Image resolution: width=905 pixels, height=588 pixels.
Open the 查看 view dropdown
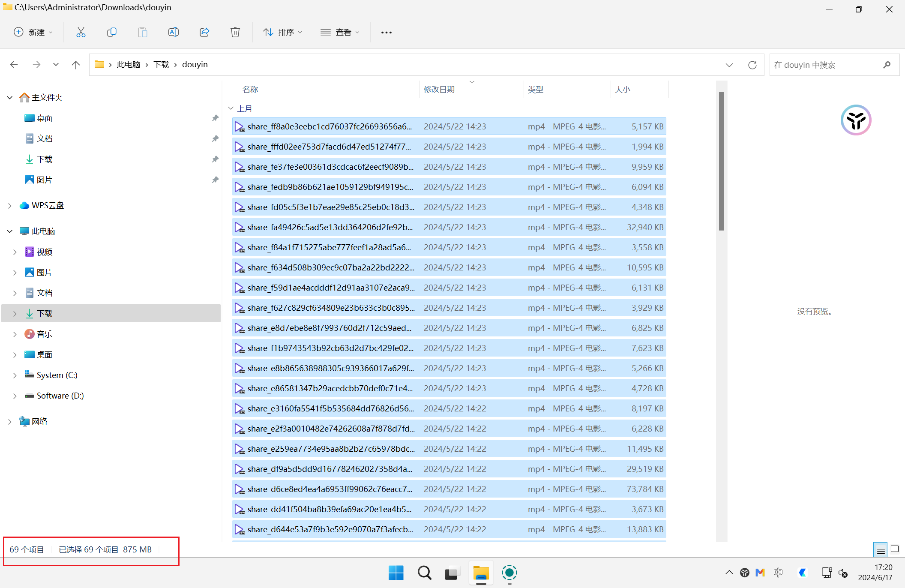(x=340, y=32)
